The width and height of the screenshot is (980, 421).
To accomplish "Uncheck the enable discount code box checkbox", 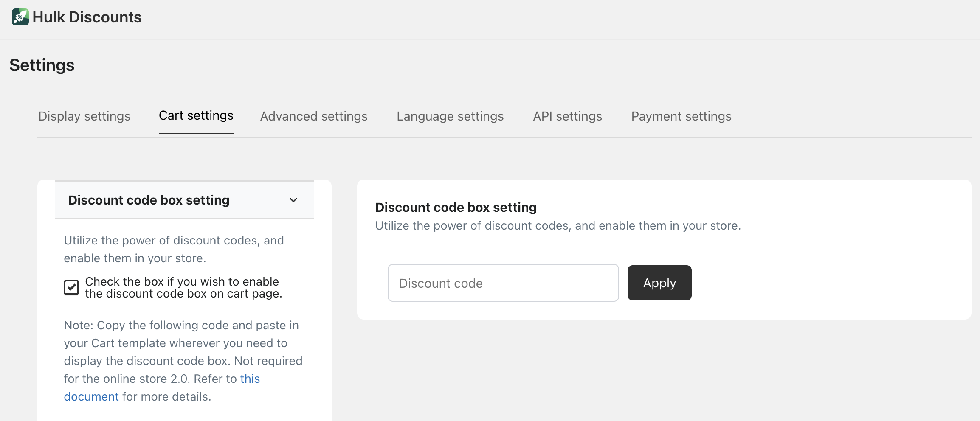I will (x=71, y=287).
